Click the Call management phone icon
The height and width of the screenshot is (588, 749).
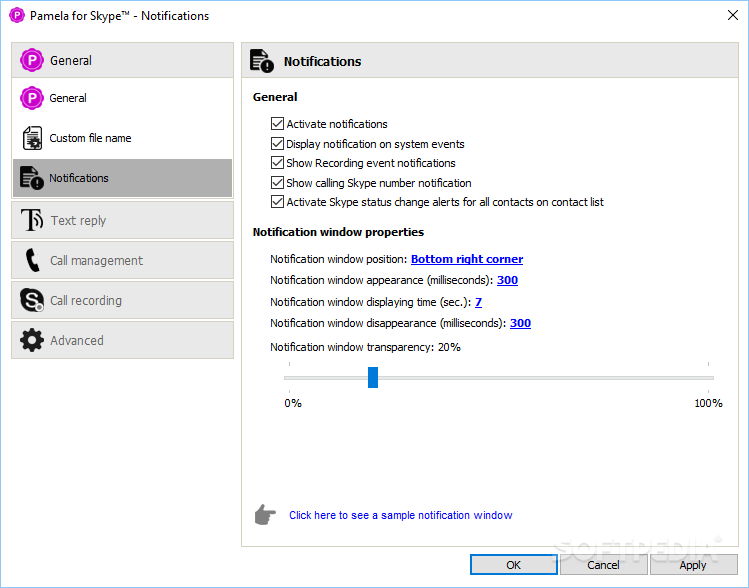32,260
